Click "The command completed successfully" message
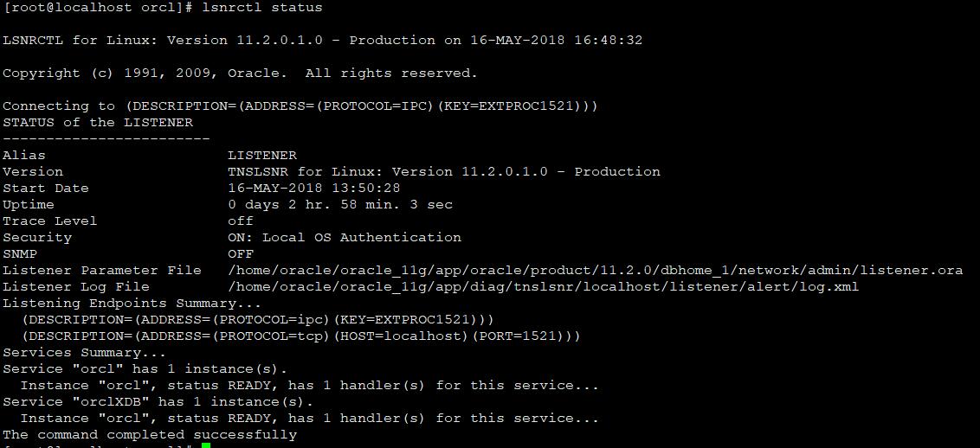The image size is (980, 448). click(150, 435)
